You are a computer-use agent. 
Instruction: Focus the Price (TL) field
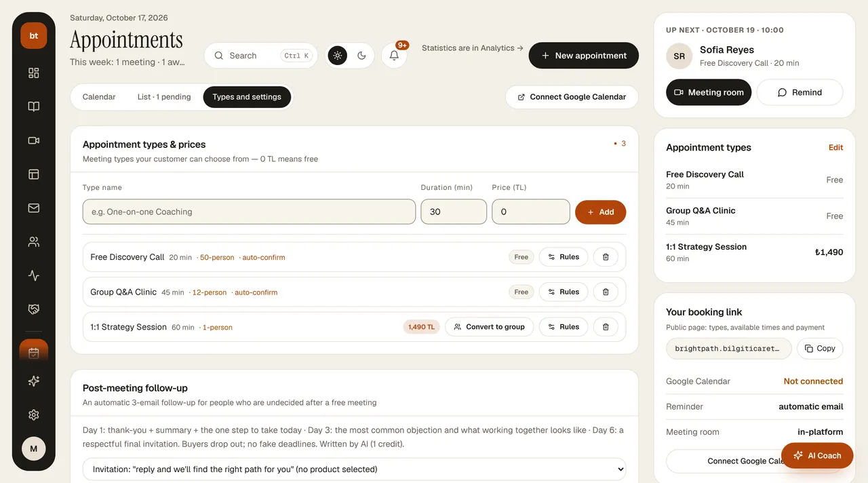pyautogui.click(x=531, y=212)
